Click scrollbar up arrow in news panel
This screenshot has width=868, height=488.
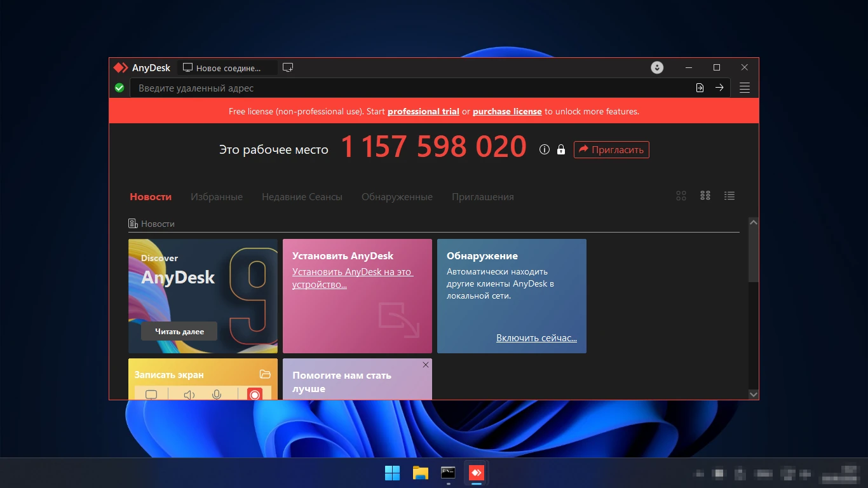(x=754, y=222)
